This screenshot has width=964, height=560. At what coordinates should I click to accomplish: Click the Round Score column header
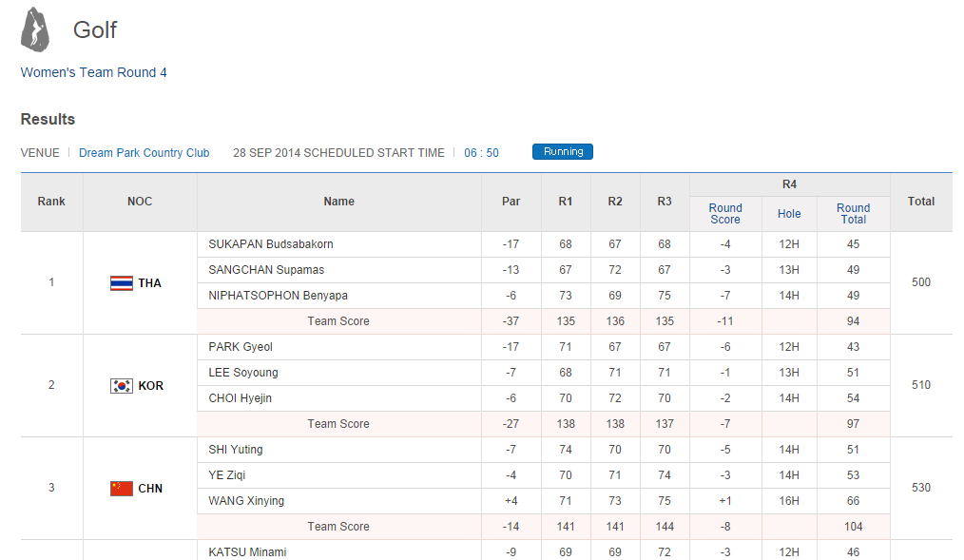[x=725, y=214]
